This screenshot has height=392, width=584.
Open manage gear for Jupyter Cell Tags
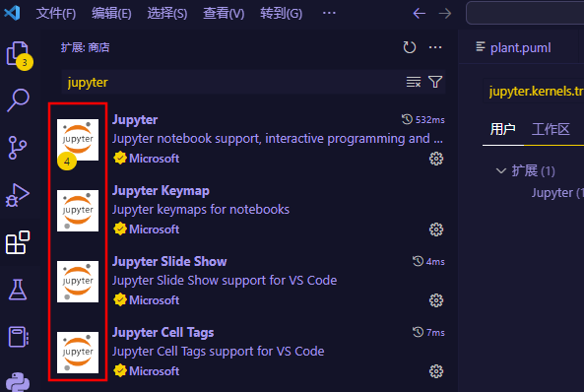436,371
